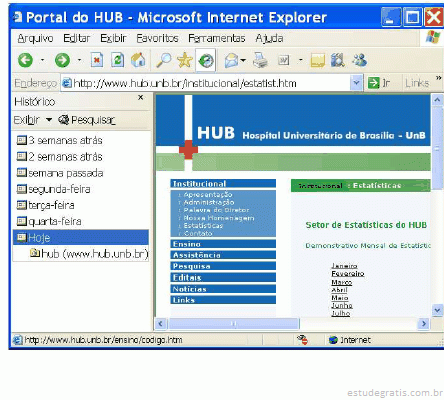Expand the 'semana passada' history group
This screenshot has width=444, height=400.
(x=60, y=173)
